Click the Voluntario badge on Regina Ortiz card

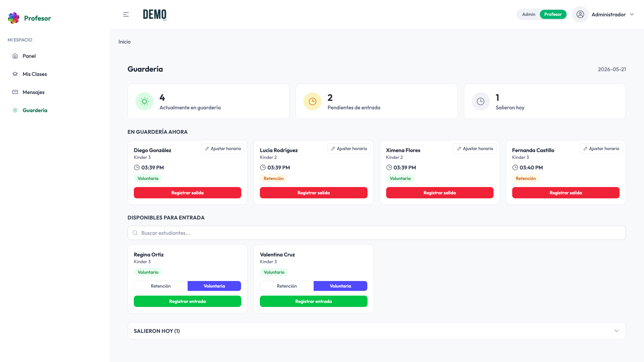(148, 272)
